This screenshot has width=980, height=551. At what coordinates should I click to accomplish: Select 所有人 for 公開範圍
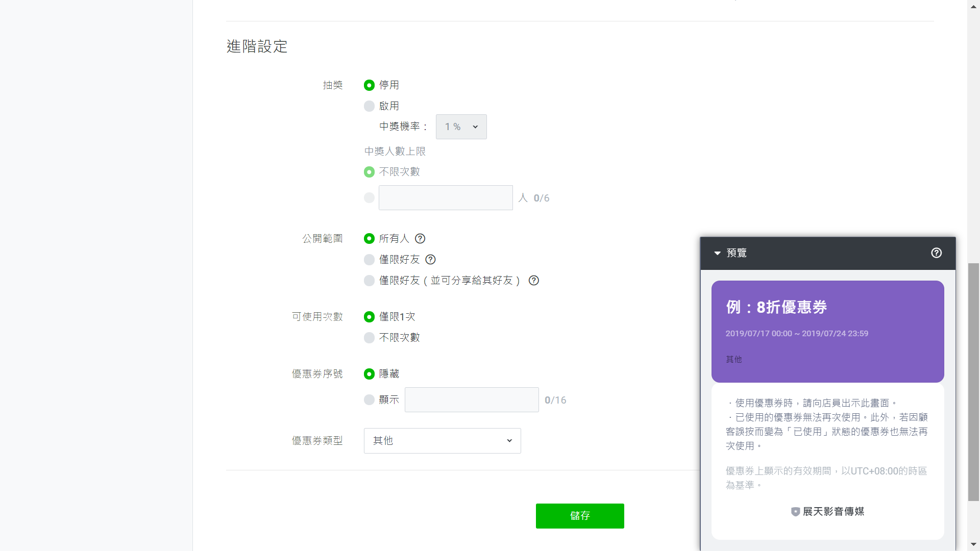point(369,239)
